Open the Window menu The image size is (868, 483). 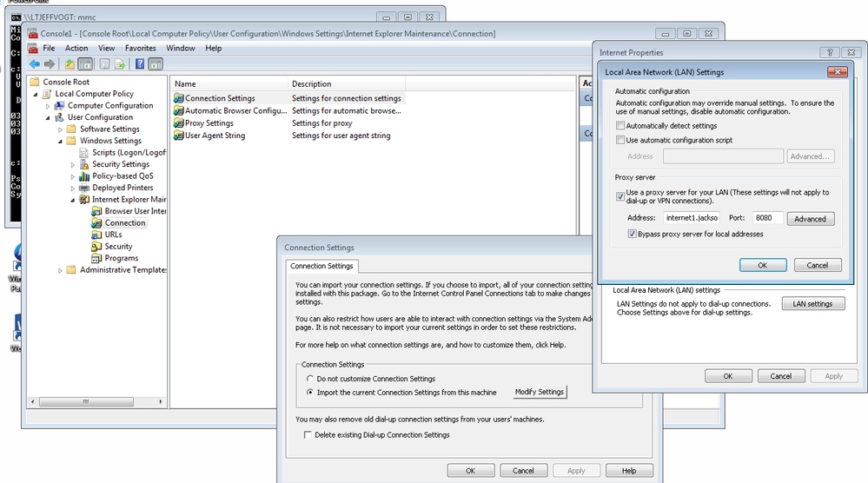tap(181, 48)
